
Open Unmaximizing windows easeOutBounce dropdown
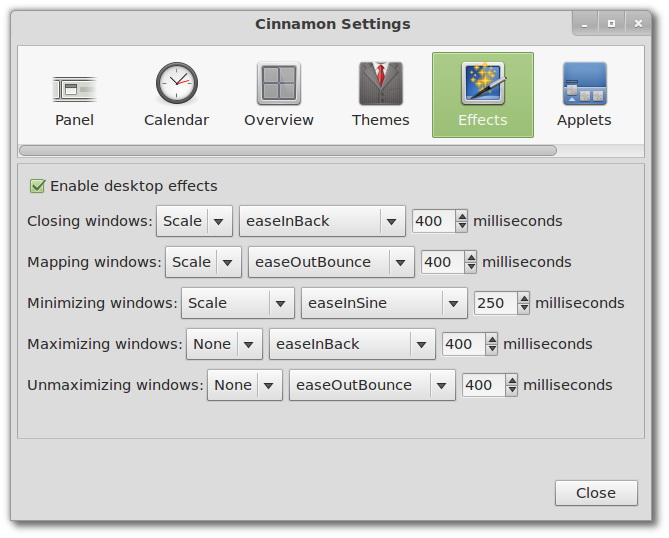coord(371,385)
